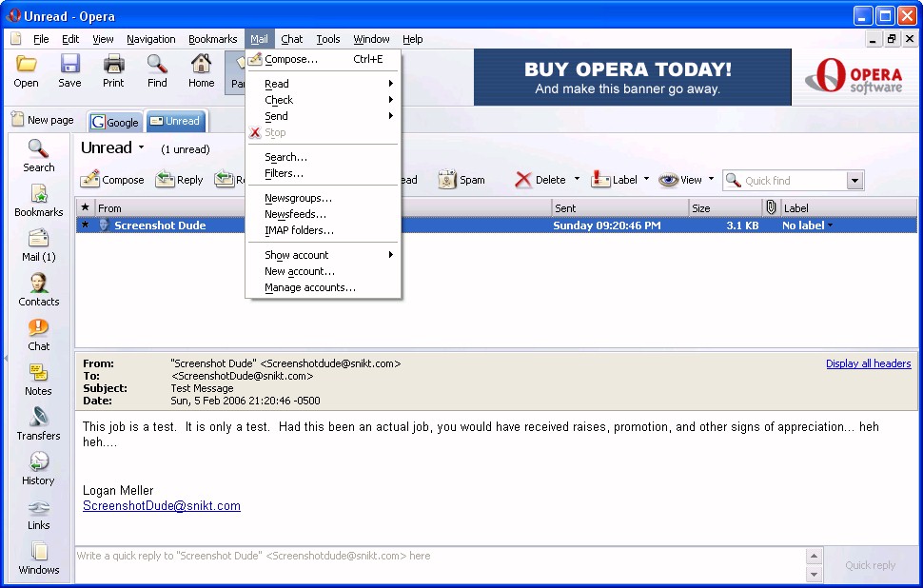Open the Contacts panel in sidebar

pos(39,289)
